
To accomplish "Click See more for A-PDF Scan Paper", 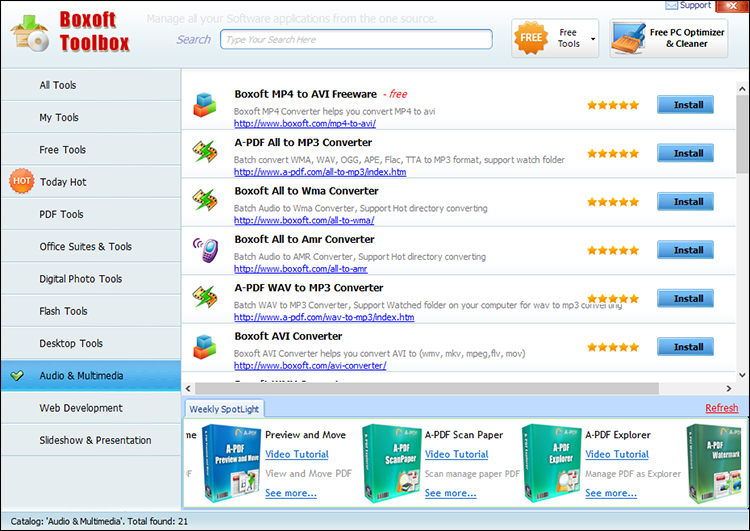I will [451, 493].
